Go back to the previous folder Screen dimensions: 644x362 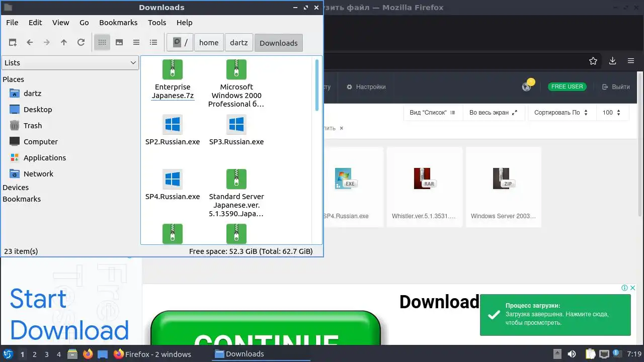30,43
